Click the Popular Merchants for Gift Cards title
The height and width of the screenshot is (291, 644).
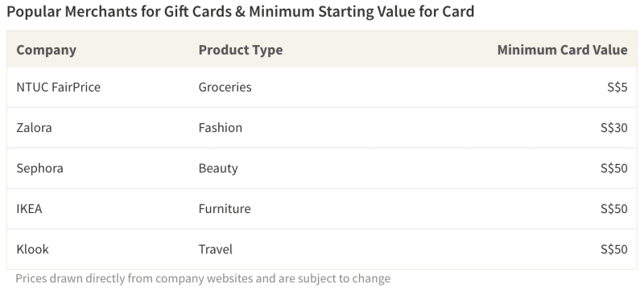tap(241, 11)
